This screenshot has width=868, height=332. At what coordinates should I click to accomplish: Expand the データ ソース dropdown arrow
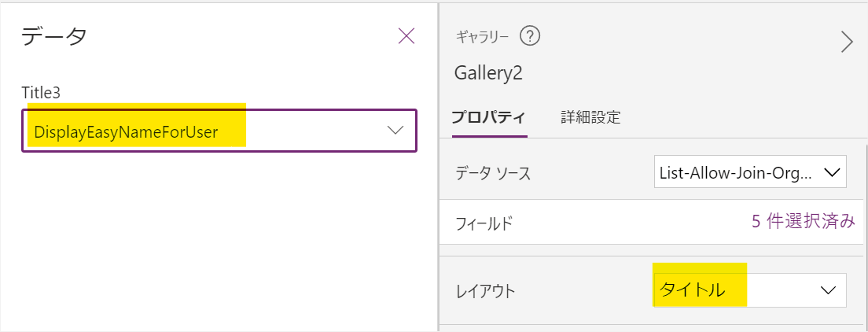click(832, 172)
